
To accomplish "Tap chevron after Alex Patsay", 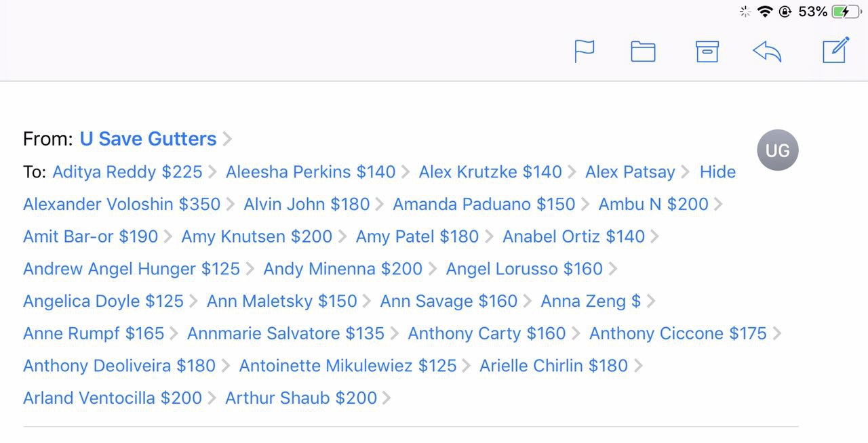I will tap(686, 173).
